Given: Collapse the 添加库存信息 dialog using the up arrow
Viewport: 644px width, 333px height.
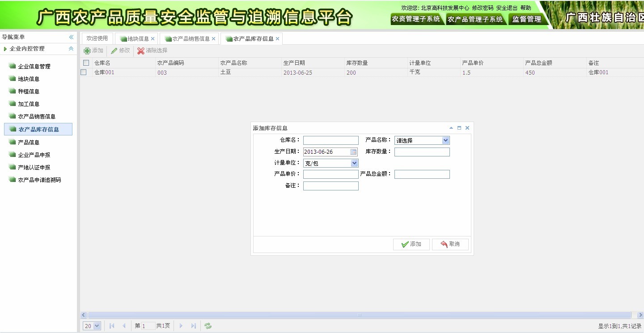Looking at the screenshot, I should [x=451, y=128].
